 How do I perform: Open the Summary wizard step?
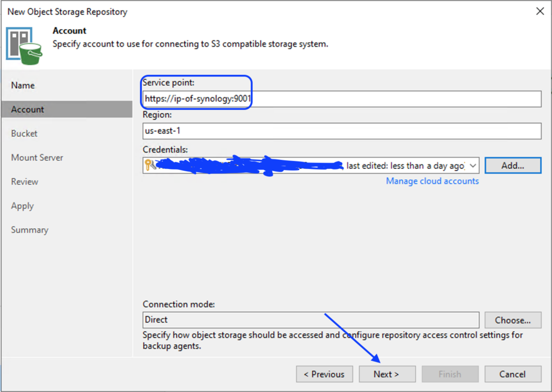click(30, 230)
